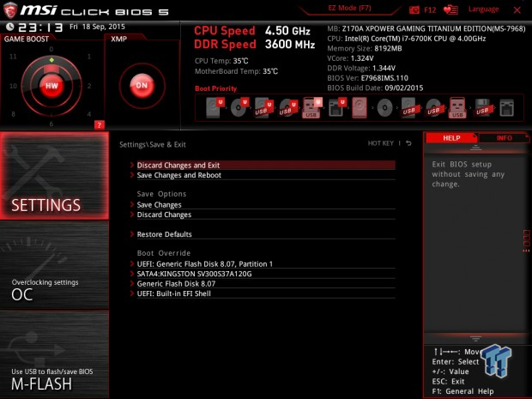The height and width of the screenshot is (399, 532).
Task: Click the MSI dragon shield logo
Action: coord(10,9)
